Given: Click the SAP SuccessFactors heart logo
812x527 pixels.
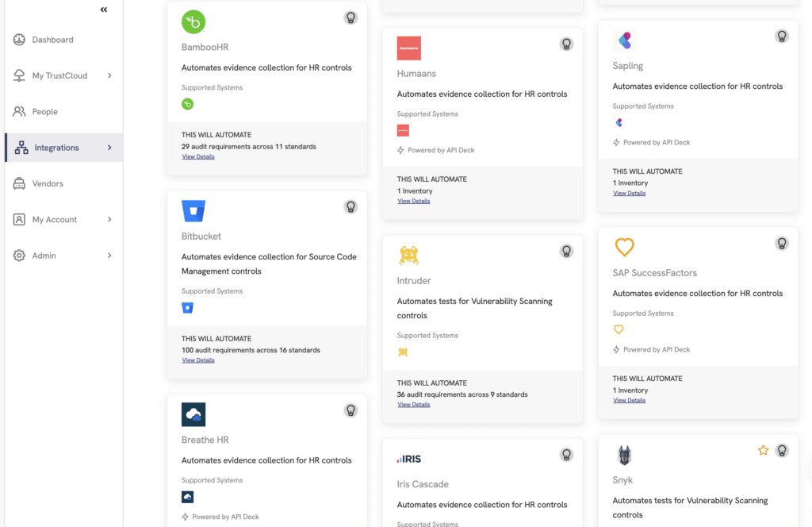Looking at the screenshot, I should (x=625, y=247).
